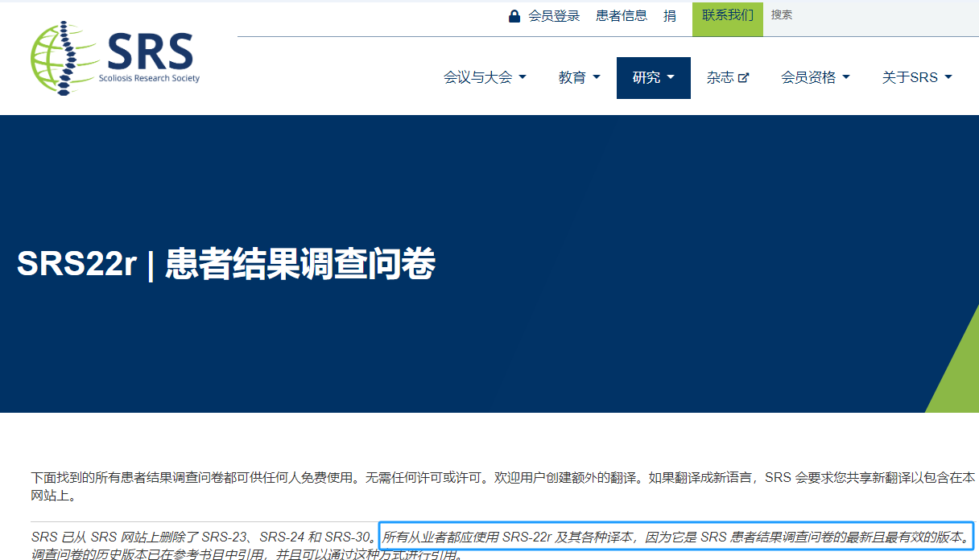Click the 捐 donate link
This screenshot has height=560, width=979.
click(670, 16)
